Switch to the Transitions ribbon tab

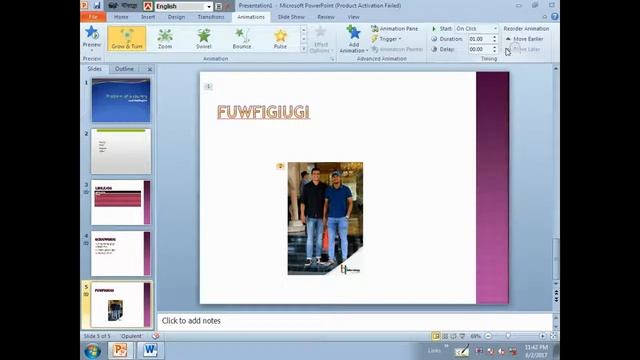[x=211, y=17]
